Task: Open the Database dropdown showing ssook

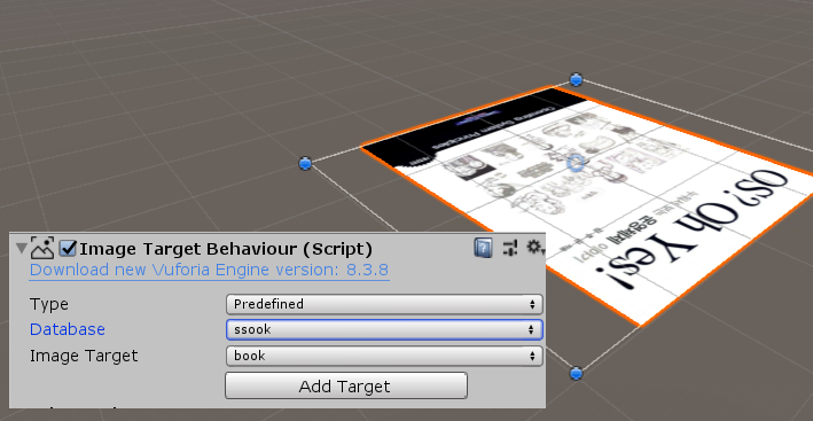Action: coord(384,330)
